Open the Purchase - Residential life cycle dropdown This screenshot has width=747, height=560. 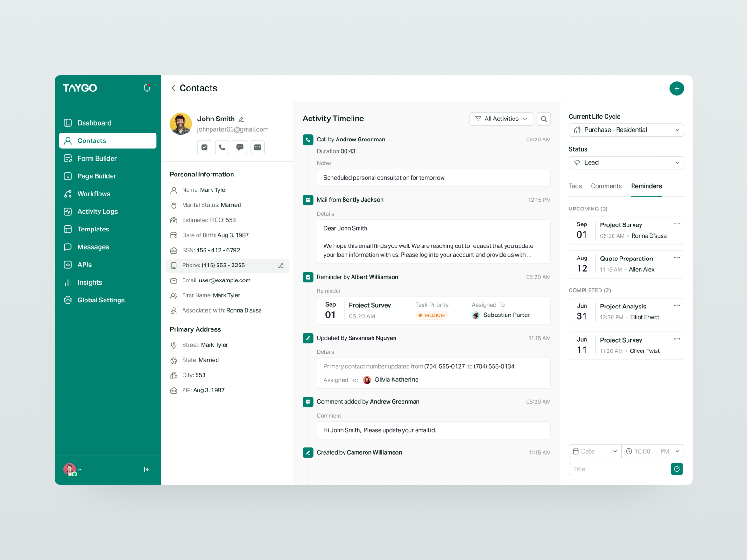626,130
